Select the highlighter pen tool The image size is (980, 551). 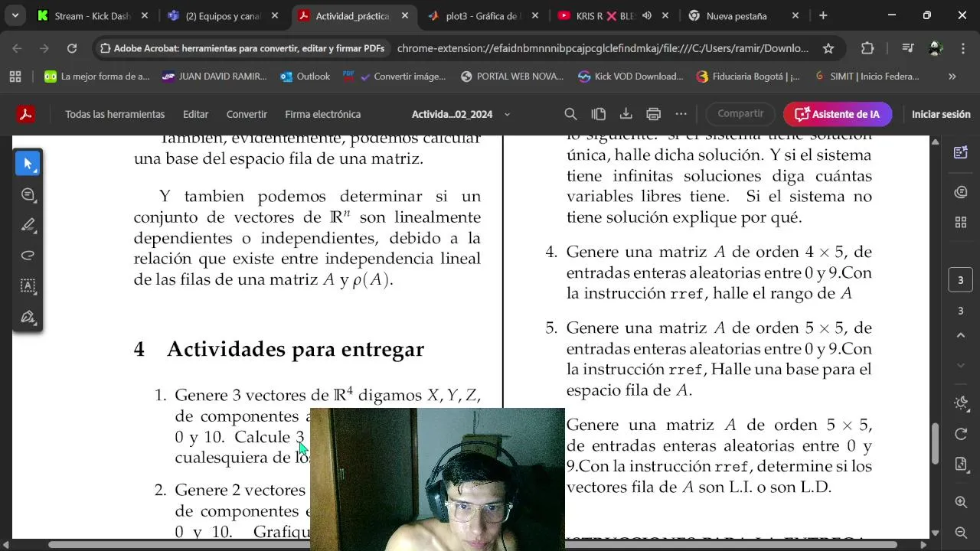28,225
